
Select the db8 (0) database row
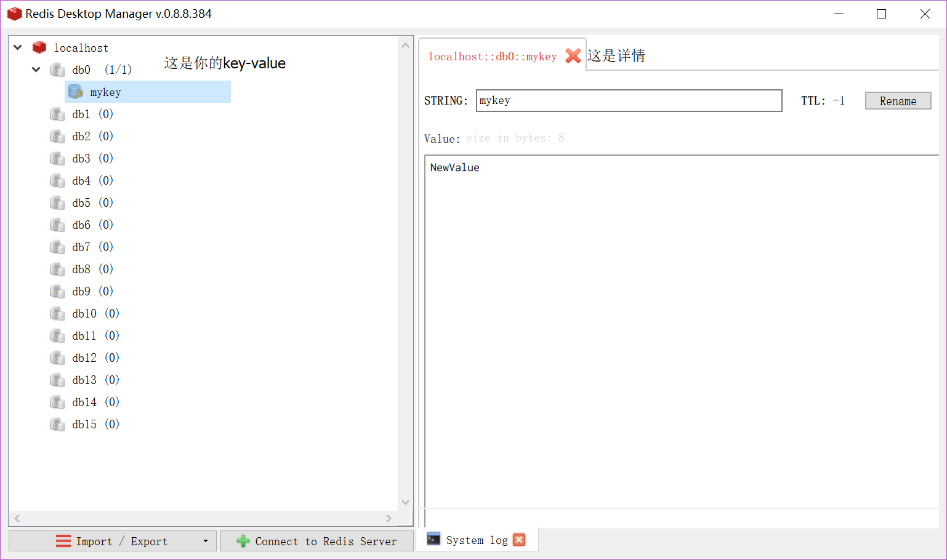[x=92, y=269]
